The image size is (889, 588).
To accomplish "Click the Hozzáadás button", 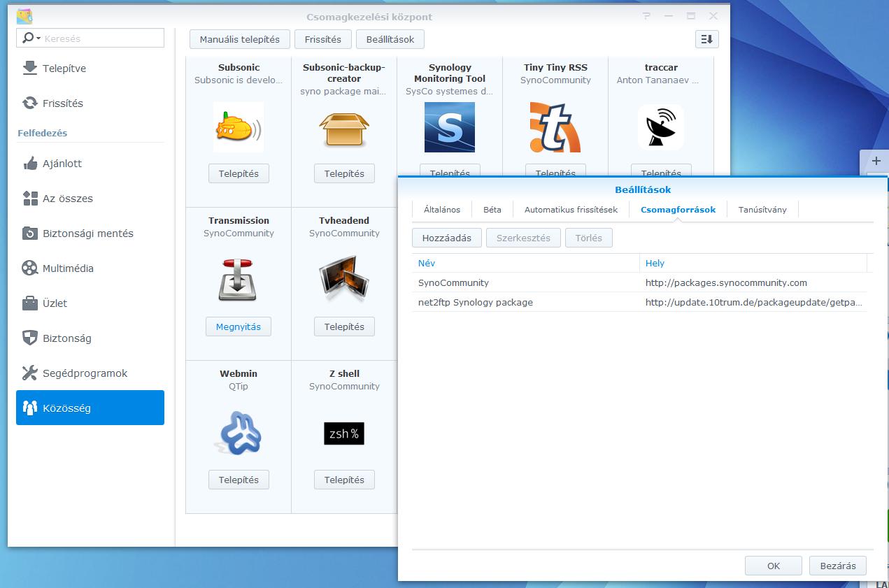I will click(x=447, y=238).
